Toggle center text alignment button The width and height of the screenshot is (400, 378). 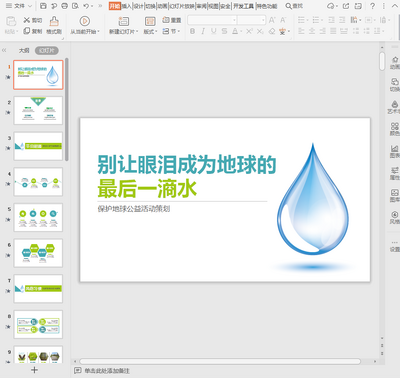[312, 31]
